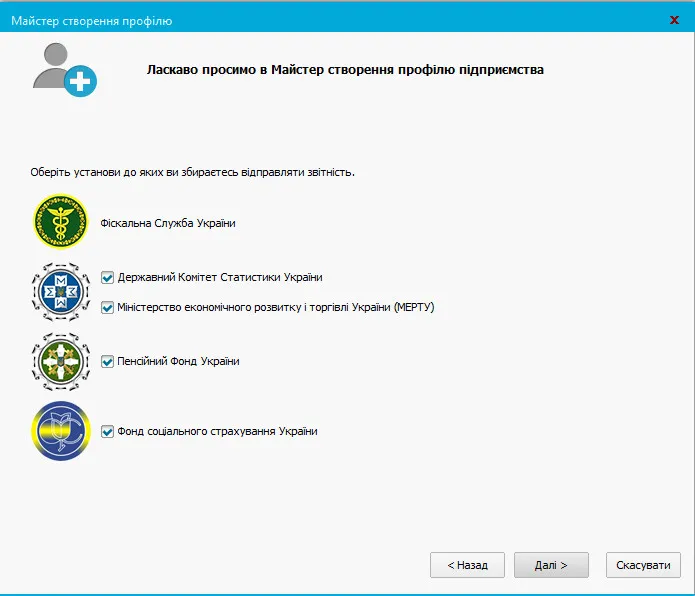
Task: Toggle the Міністерство економічного розвитку (МЕРТУ) checkbox
Action: (x=107, y=308)
